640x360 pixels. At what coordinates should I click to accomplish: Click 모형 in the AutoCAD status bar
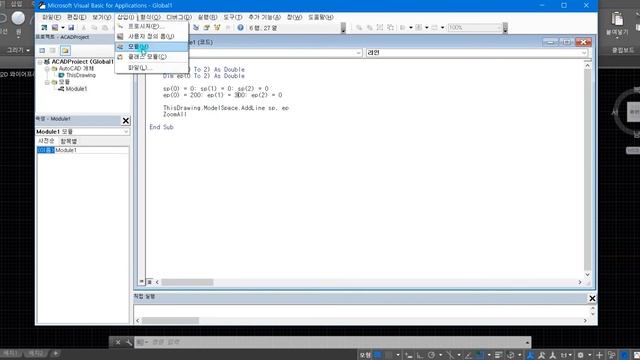(x=365, y=355)
